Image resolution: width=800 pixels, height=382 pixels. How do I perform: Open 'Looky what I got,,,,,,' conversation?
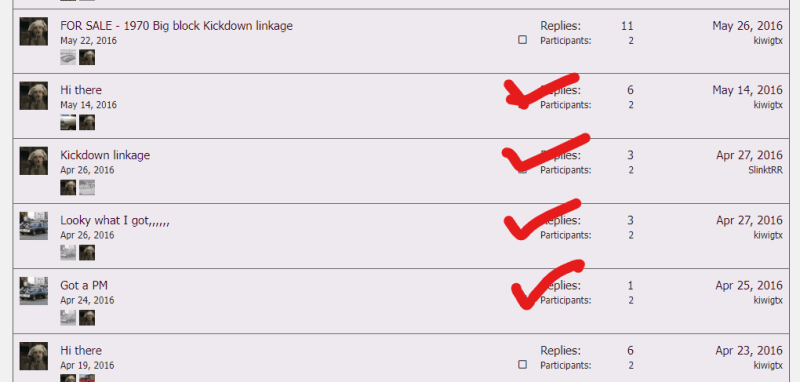[115, 220]
